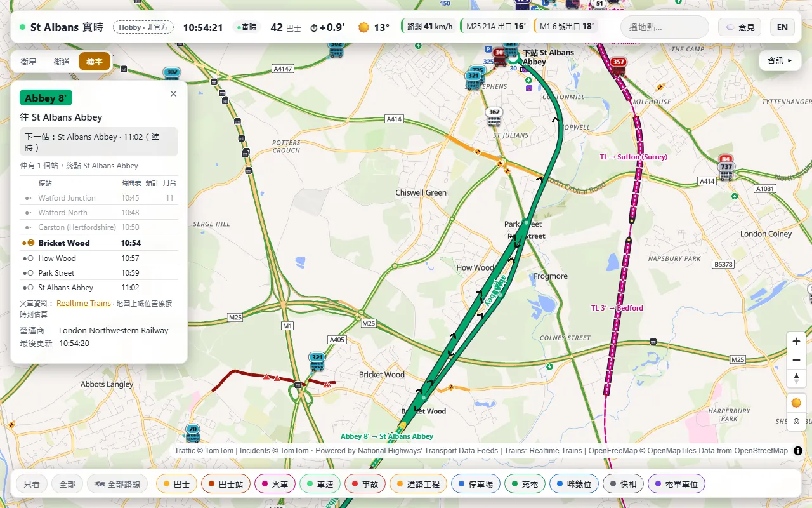Switch to 街道 street map view
Viewport: 812px width, 508px height.
click(x=62, y=62)
